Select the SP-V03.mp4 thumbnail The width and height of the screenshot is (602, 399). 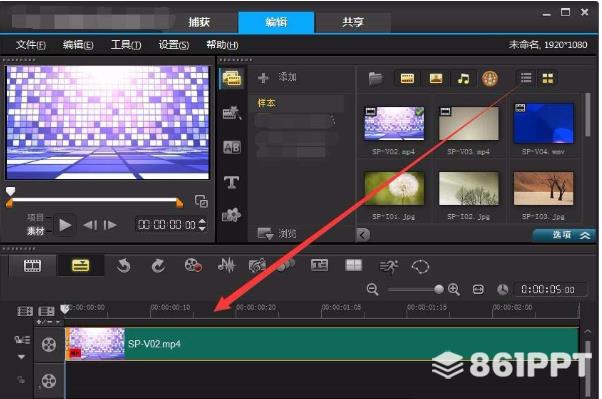468,123
